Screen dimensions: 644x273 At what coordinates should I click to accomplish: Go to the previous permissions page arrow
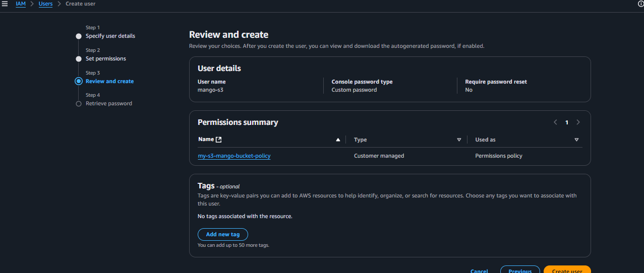point(555,122)
